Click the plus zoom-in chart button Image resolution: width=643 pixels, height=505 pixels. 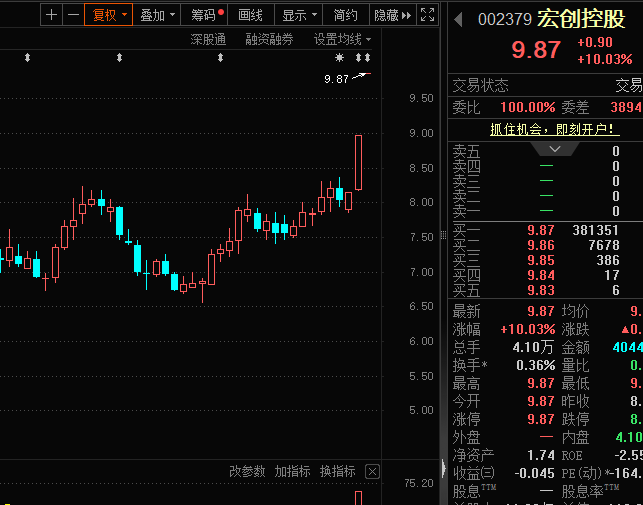[51, 15]
